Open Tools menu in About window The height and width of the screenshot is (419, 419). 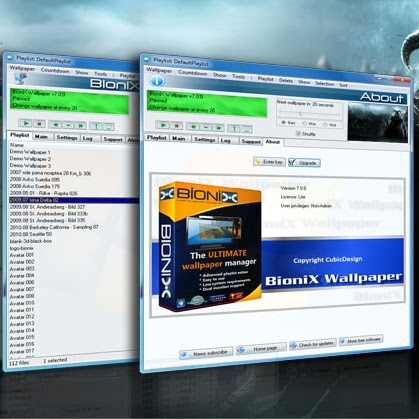click(239, 76)
